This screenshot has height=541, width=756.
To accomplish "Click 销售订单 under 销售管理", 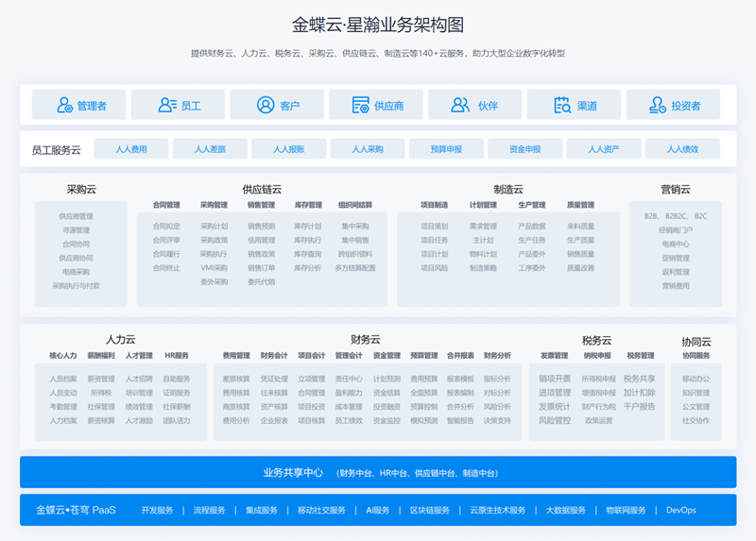I will [262, 268].
